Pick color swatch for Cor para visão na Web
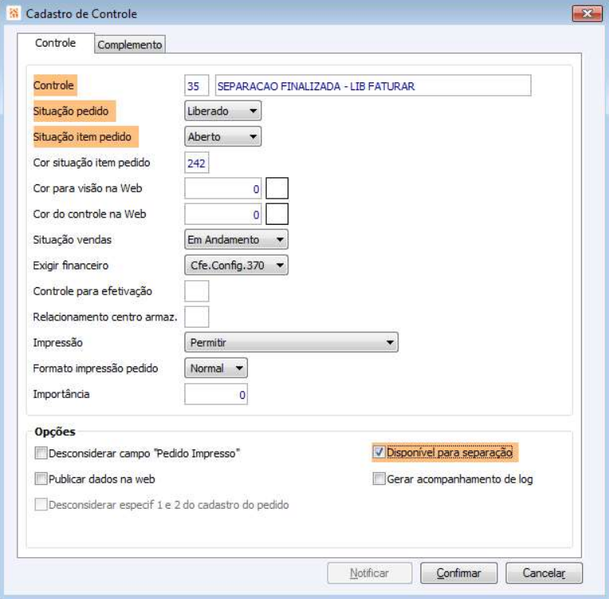 click(277, 188)
